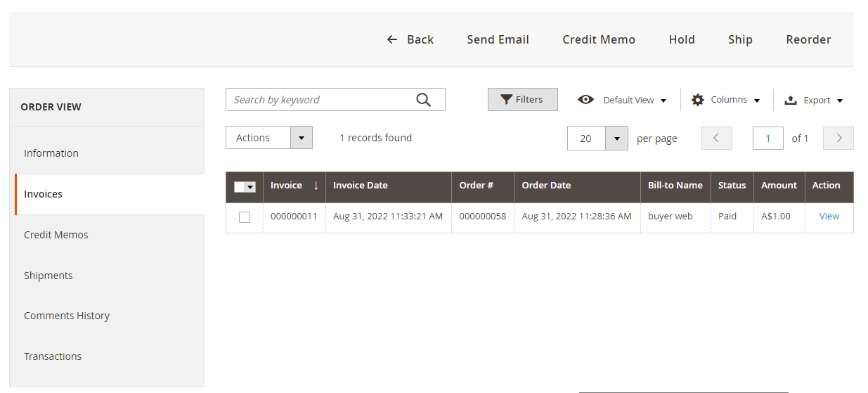Viewport: 868px width, 393px height.
Task: Sort by Order Date column header
Action: tap(546, 186)
